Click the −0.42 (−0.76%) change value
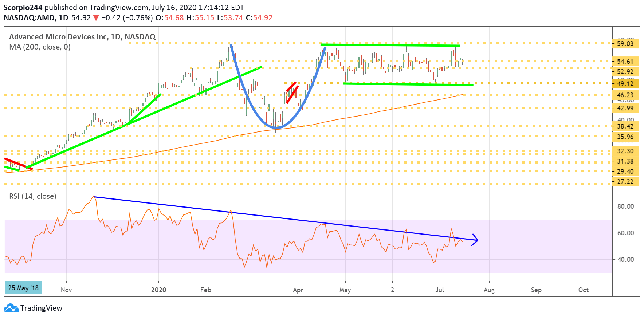The height and width of the screenshot is (319, 644). (127, 18)
